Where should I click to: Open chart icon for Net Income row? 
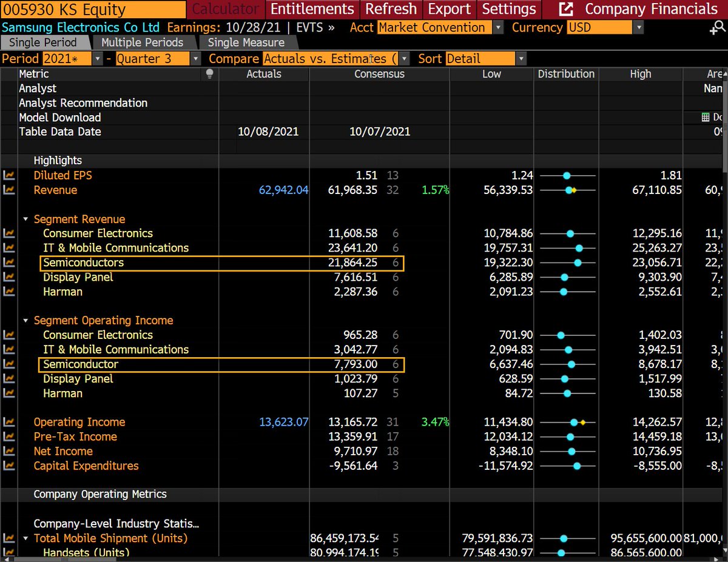click(8, 451)
